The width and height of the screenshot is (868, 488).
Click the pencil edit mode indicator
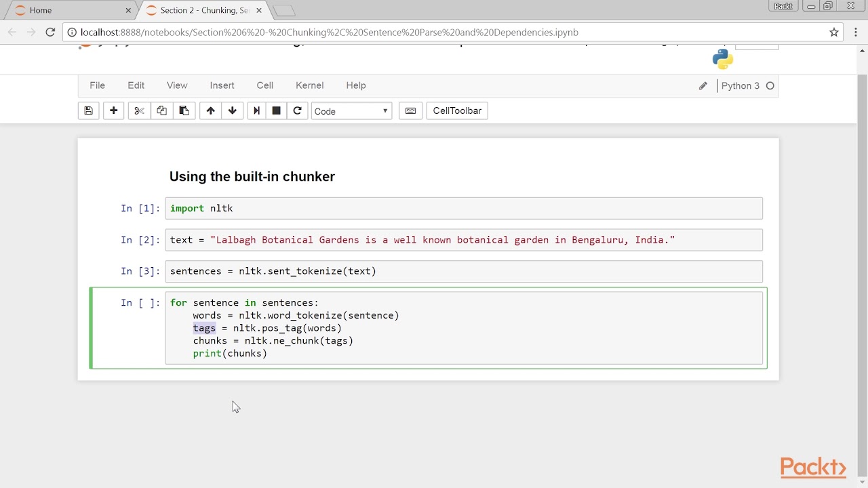(x=703, y=85)
